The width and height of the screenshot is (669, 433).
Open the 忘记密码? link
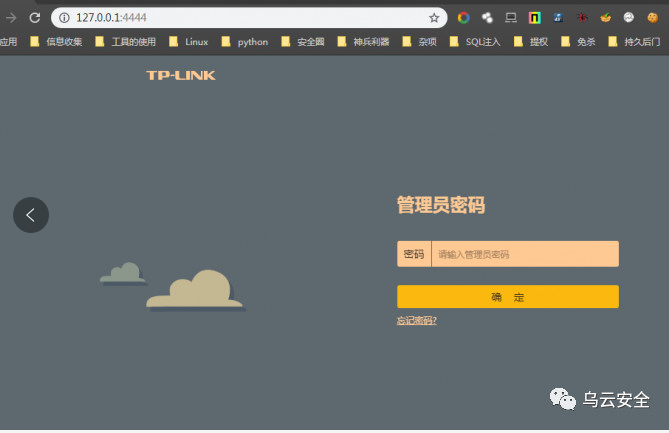point(417,320)
